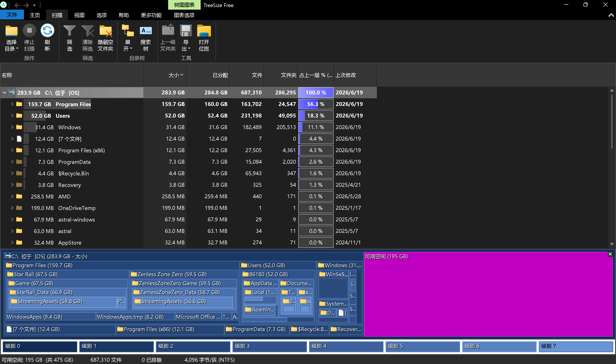Toggle Hide Empty Folders icon
This screenshot has width=616, height=364.
click(105, 31)
